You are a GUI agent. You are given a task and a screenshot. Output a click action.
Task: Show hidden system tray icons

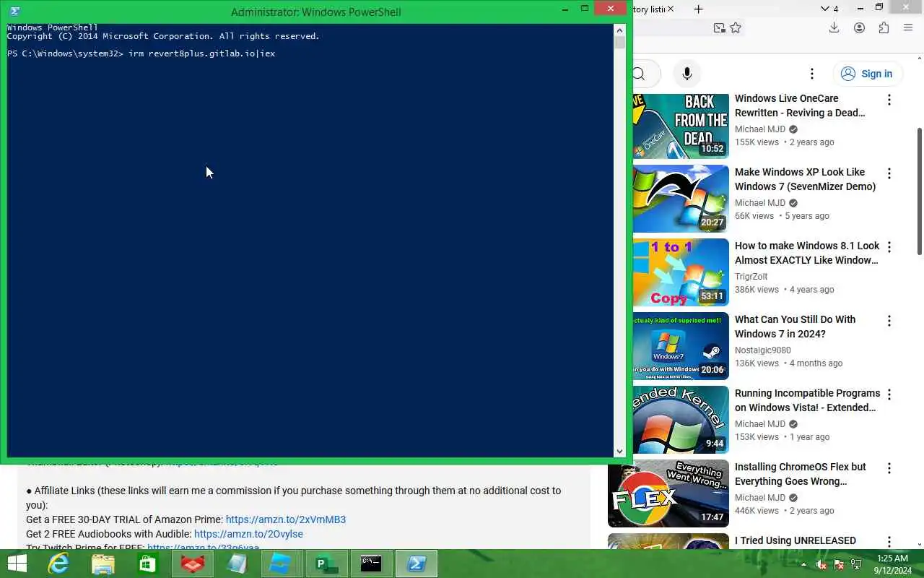tap(803, 564)
